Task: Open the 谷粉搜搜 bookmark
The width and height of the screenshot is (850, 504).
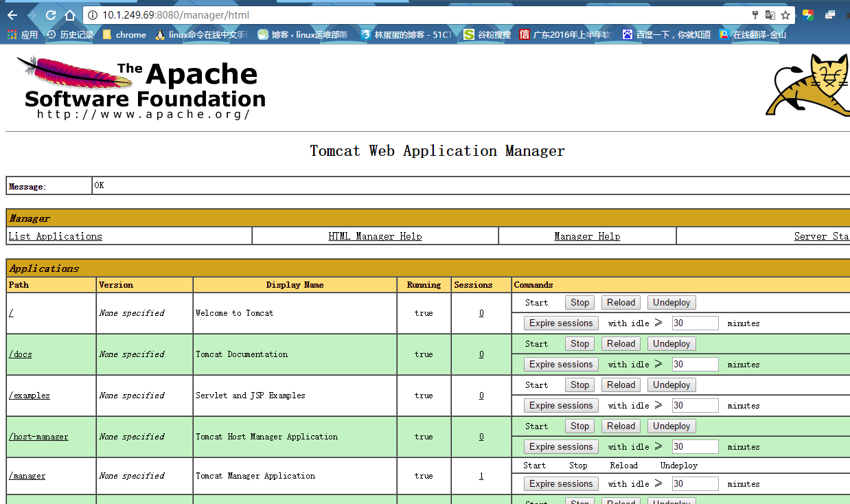Action: point(487,34)
